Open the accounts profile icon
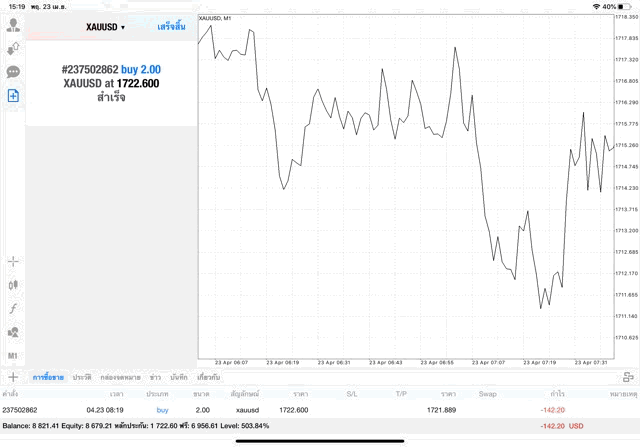This screenshot has height=447, width=640. pyautogui.click(x=13, y=25)
